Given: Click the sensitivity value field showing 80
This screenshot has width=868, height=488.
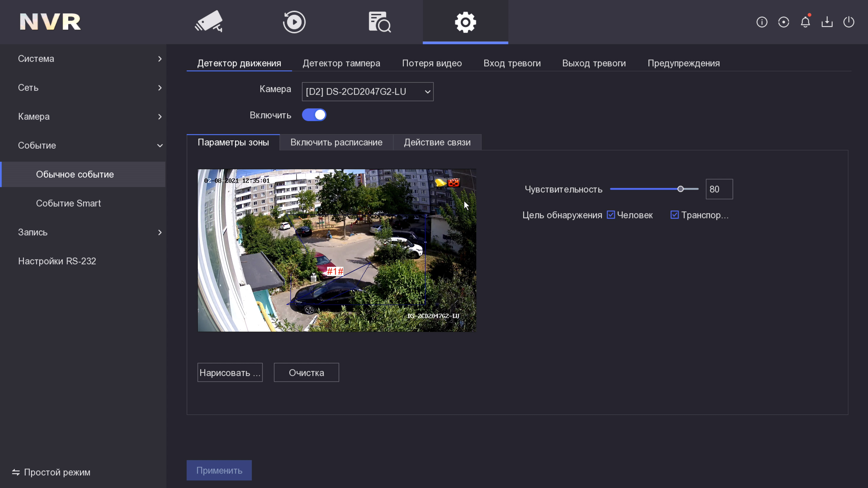Looking at the screenshot, I should coord(719,189).
